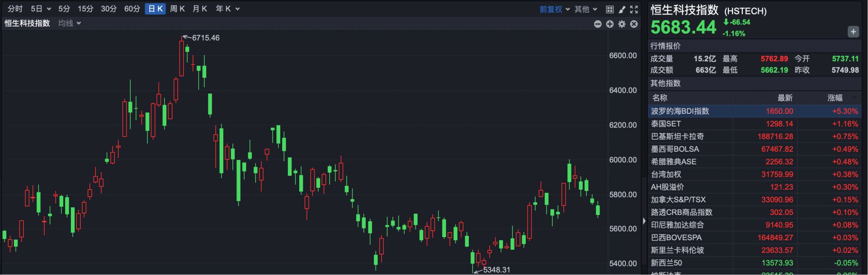
Task: Select the 60分 interval tab
Action: point(132,9)
